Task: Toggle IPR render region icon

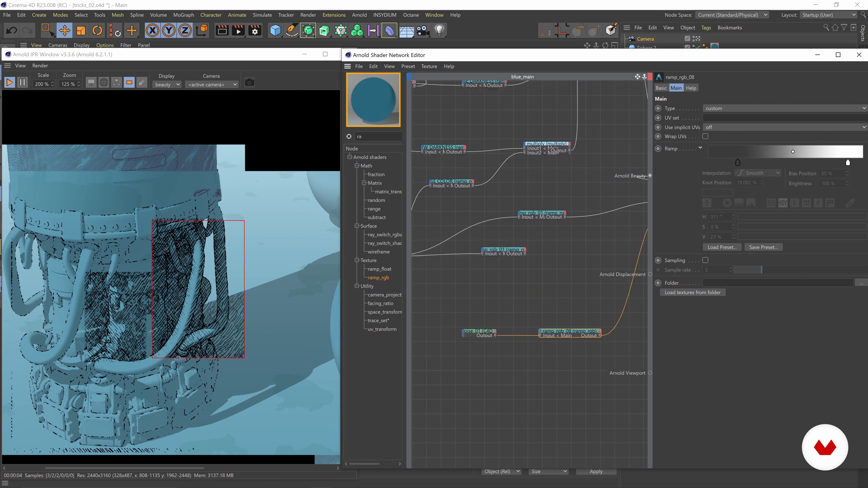Action: click(x=129, y=82)
